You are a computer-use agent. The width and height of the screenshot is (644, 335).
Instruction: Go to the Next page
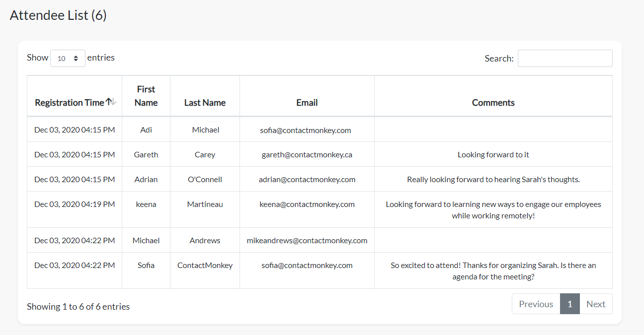[x=596, y=304]
